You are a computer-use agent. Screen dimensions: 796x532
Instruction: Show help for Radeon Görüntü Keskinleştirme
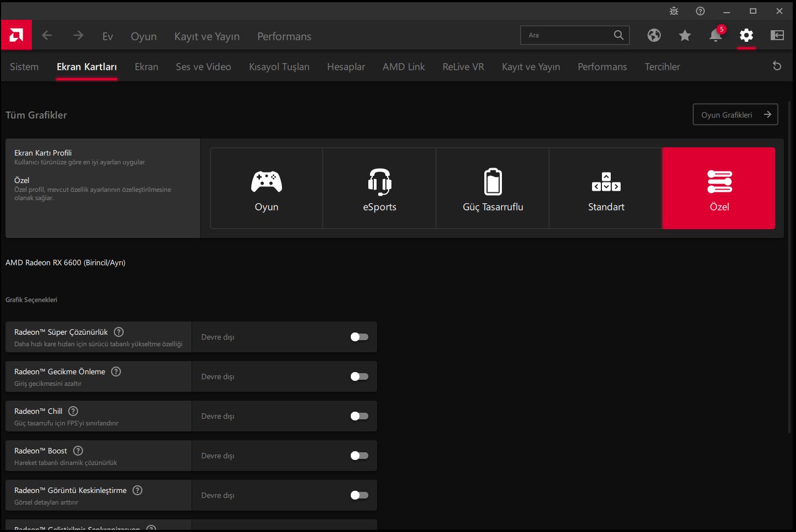[137, 490]
